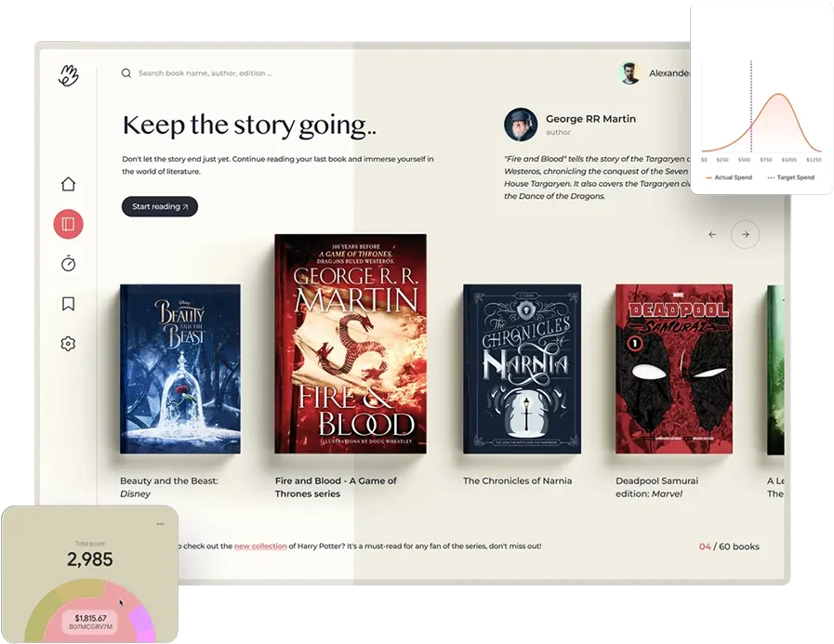Click the hand logo icon

point(68,75)
